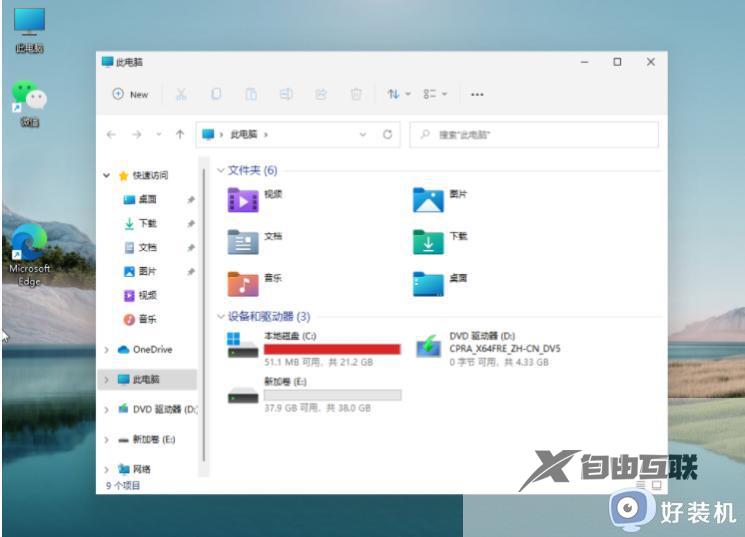
Task: Click '51.1 MB 可用, 共 21.2 GB' text
Action: tap(318, 362)
